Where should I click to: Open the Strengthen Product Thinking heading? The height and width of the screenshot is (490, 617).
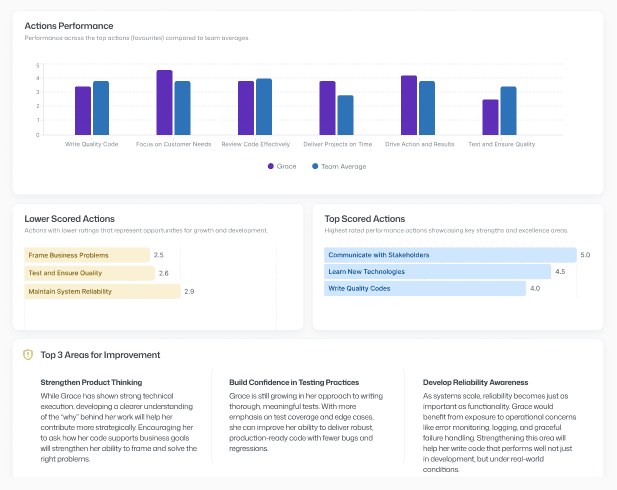click(91, 382)
